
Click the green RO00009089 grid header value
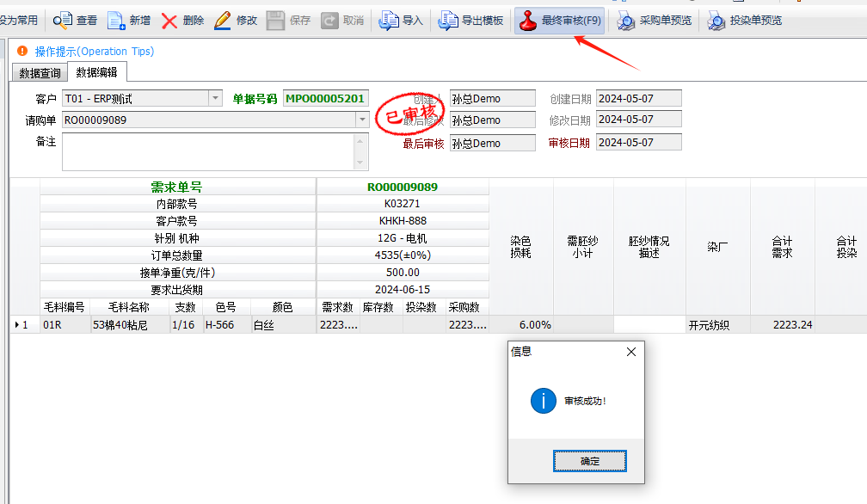click(x=403, y=187)
